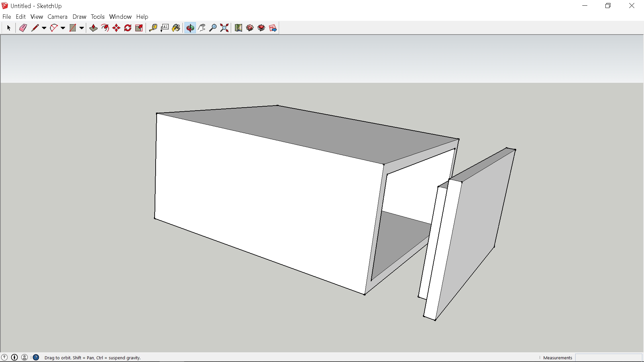Select the Paint Bucket tool
The image size is (644, 362).
[176, 28]
